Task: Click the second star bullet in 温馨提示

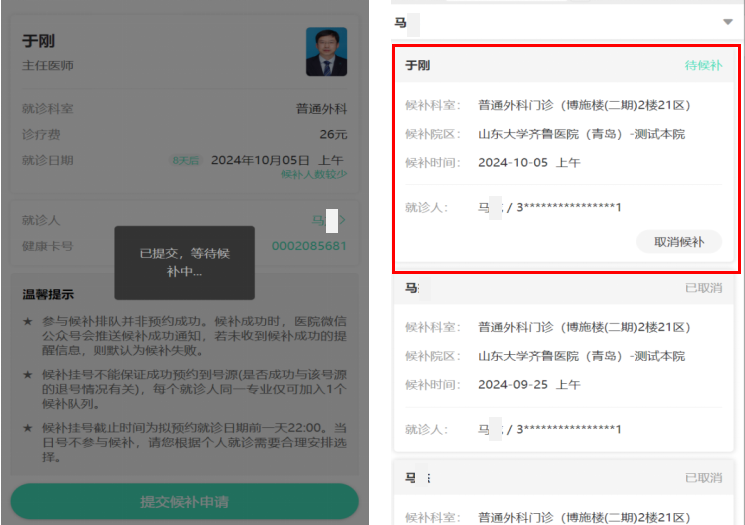Action: (x=28, y=374)
